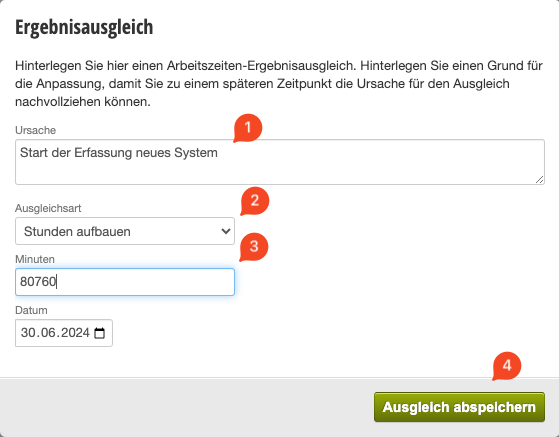The image size is (559, 437).
Task: Select the day segment '30' in Datum
Action: [28, 333]
